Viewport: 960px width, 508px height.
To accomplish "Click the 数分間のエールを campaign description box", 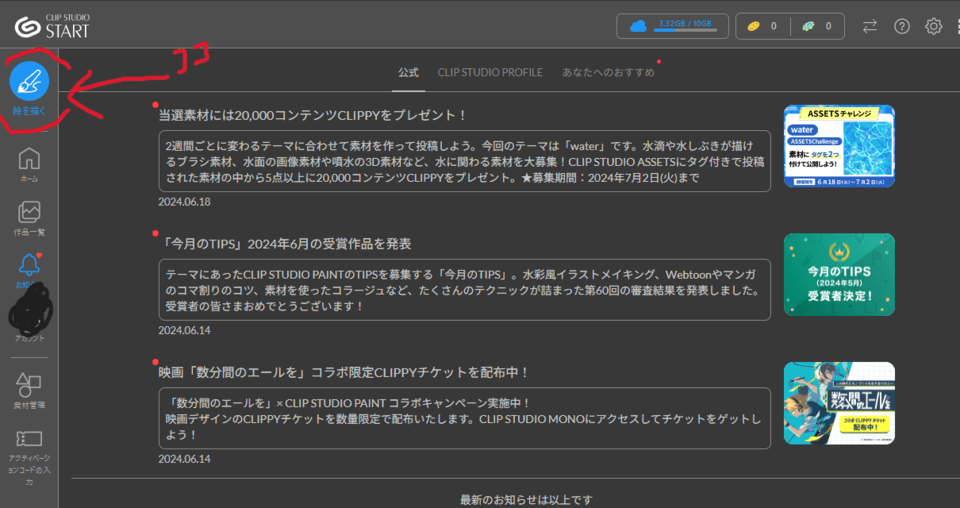I will 465,418.
